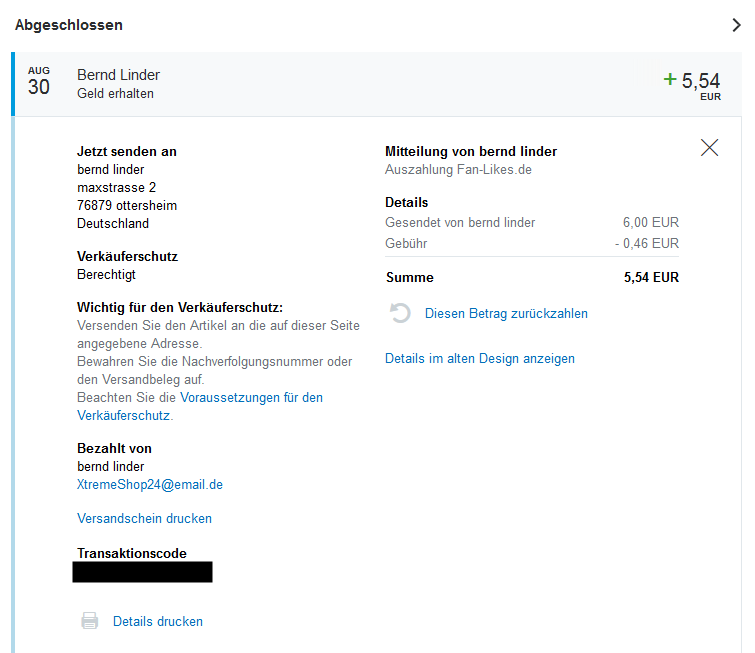Click the printer icon beside Details drucken

point(90,621)
